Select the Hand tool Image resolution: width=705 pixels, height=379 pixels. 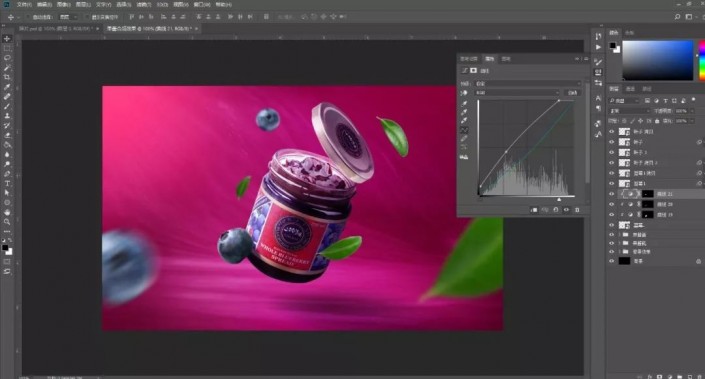[x=7, y=212]
